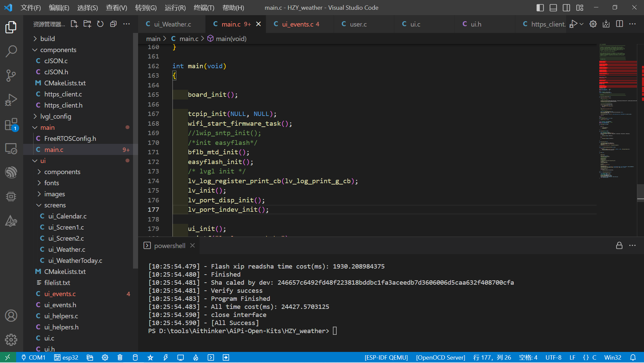Screen dimensions: 644x363
Task: Open Explorer more actions menu
Action: tap(126, 24)
